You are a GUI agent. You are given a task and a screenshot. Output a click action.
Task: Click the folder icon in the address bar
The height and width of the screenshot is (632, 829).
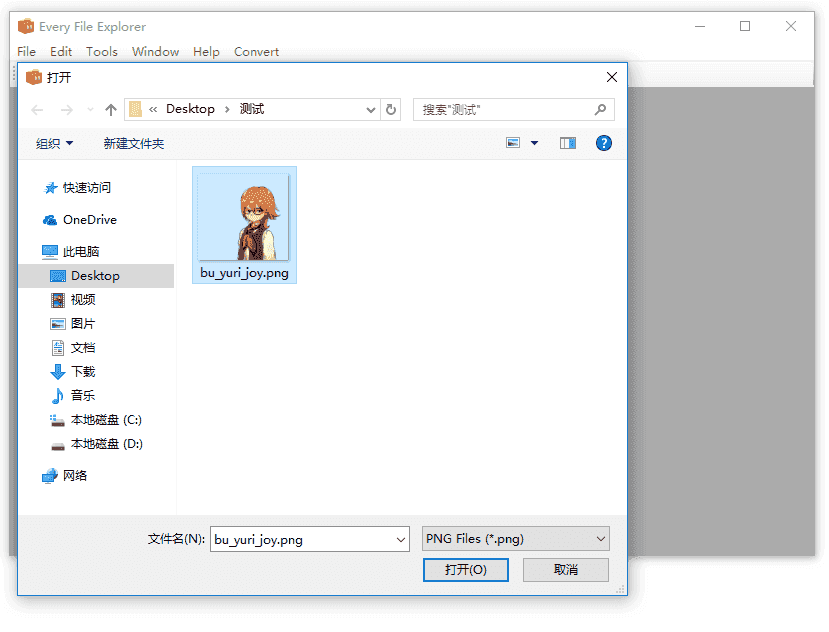(135, 109)
